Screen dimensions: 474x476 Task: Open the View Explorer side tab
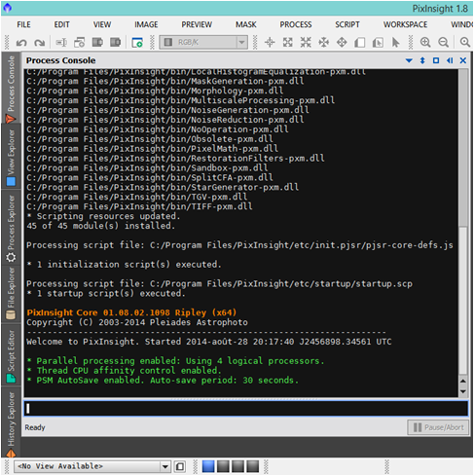pyautogui.click(x=11, y=157)
